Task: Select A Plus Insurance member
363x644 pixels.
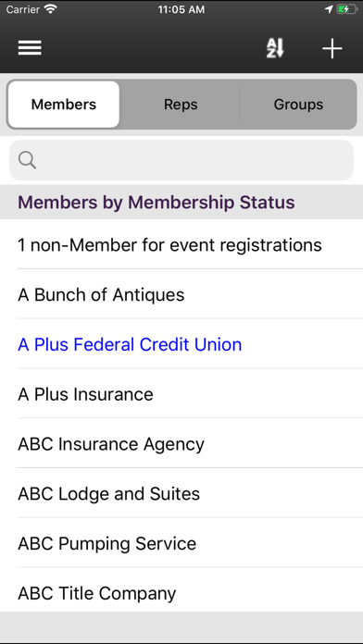Action: pyautogui.click(x=181, y=394)
